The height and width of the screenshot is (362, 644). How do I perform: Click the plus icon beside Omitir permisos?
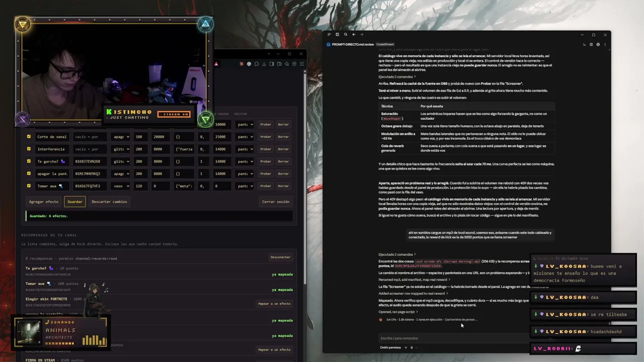coord(406,347)
